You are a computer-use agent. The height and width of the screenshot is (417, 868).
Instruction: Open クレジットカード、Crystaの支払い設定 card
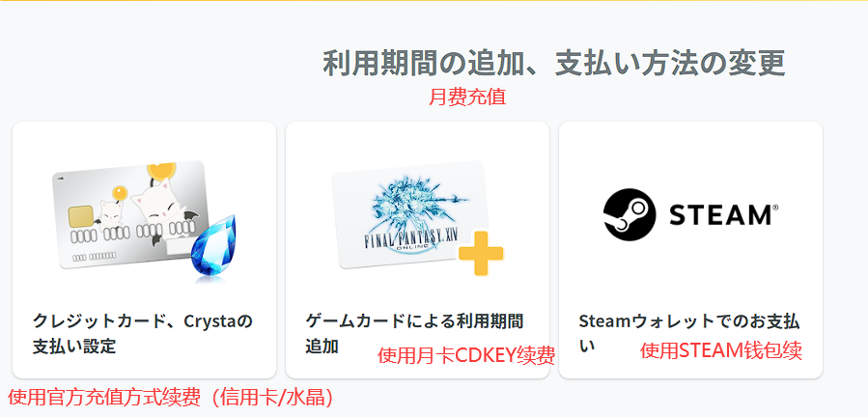[144, 250]
